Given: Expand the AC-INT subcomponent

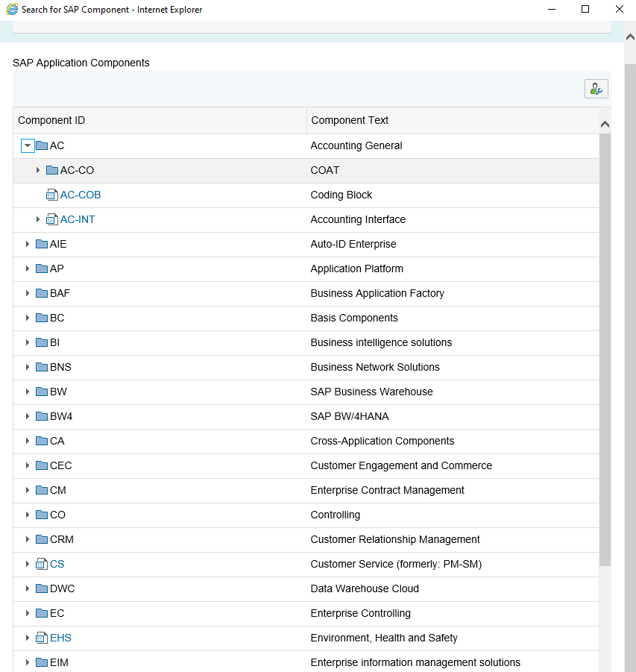Looking at the screenshot, I should [38, 219].
